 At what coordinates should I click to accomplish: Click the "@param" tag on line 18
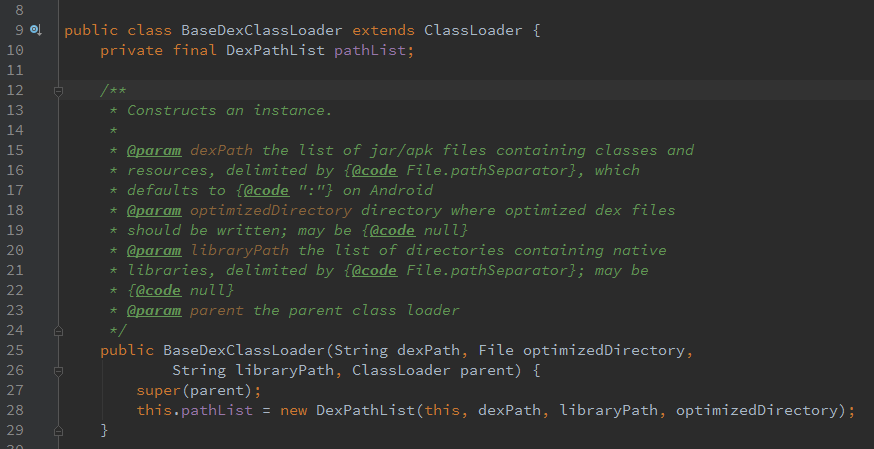tap(154, 211)
